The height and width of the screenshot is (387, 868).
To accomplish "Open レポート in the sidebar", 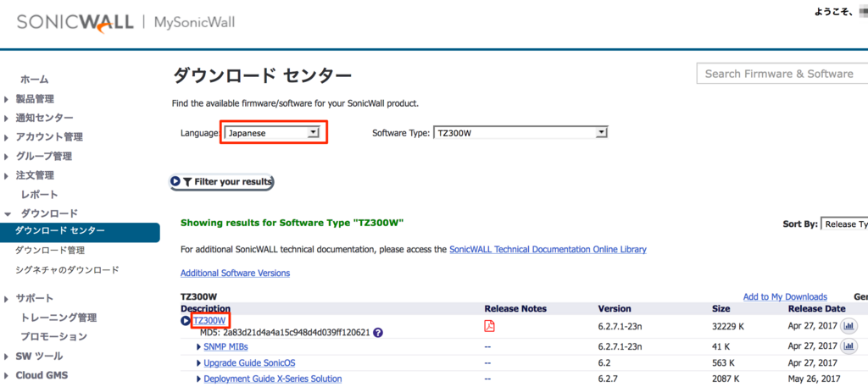I will point(39,195).
